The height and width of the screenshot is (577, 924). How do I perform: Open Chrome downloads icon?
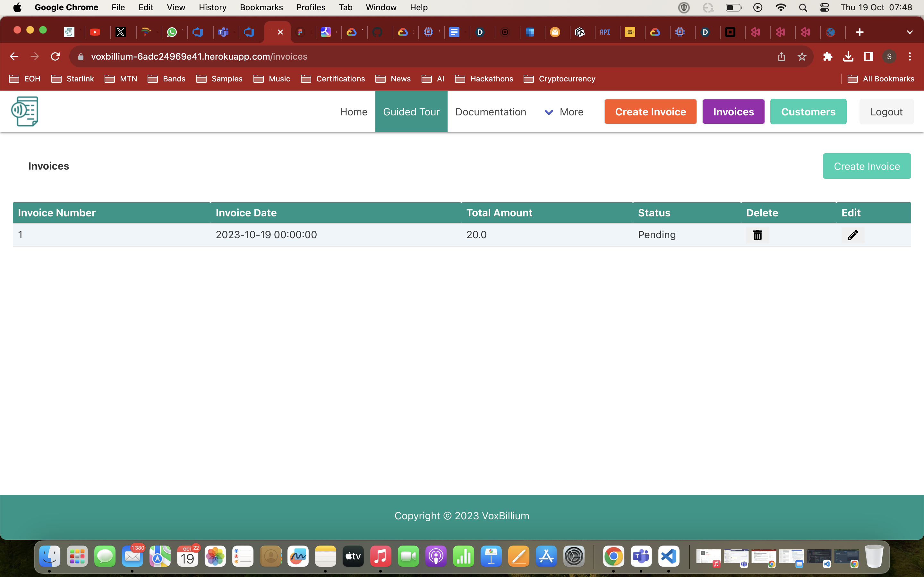848,56
